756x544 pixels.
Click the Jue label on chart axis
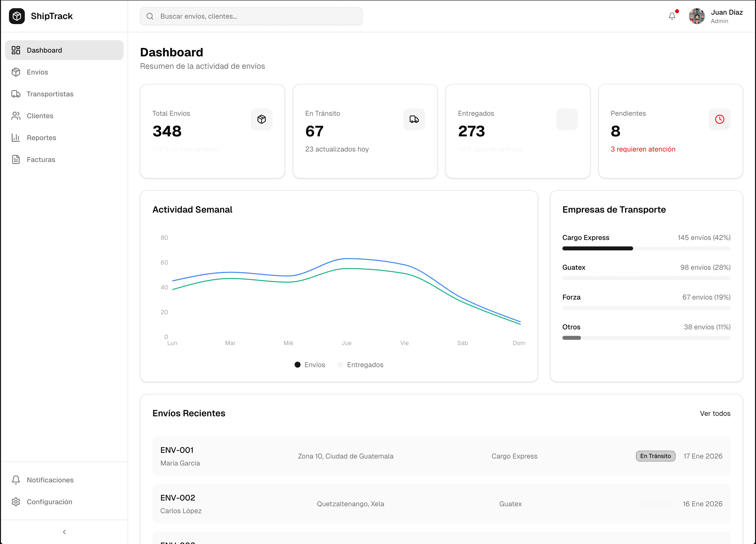pyautogui.click(x=346, y=343)
